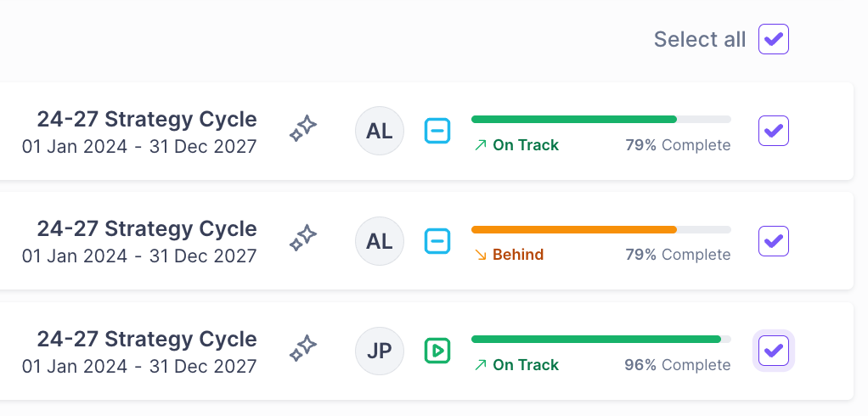Uncheck the On Track 79% row checkbox
The width and height of the screenshot is (868, 416).
coord(774,131)
